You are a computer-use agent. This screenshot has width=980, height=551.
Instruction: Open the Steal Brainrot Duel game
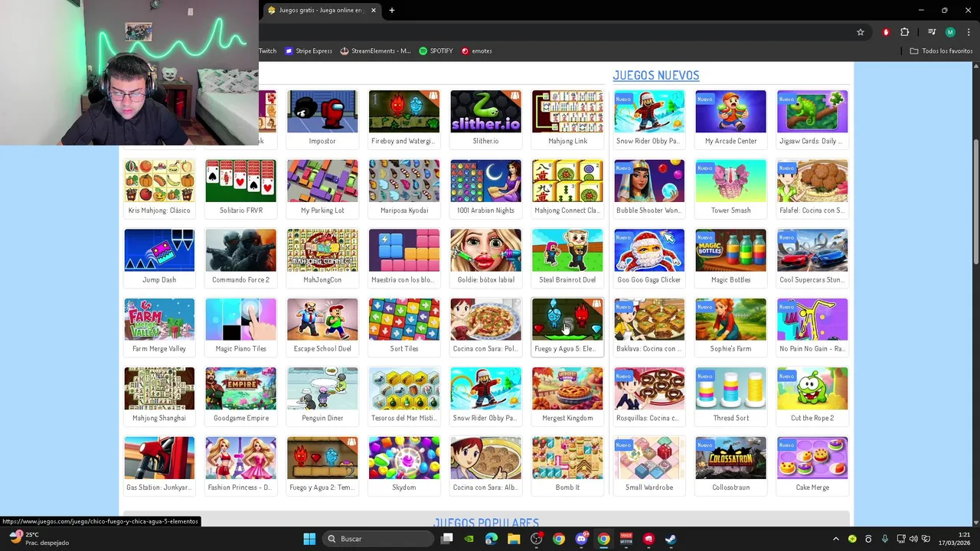coord(567,257)
